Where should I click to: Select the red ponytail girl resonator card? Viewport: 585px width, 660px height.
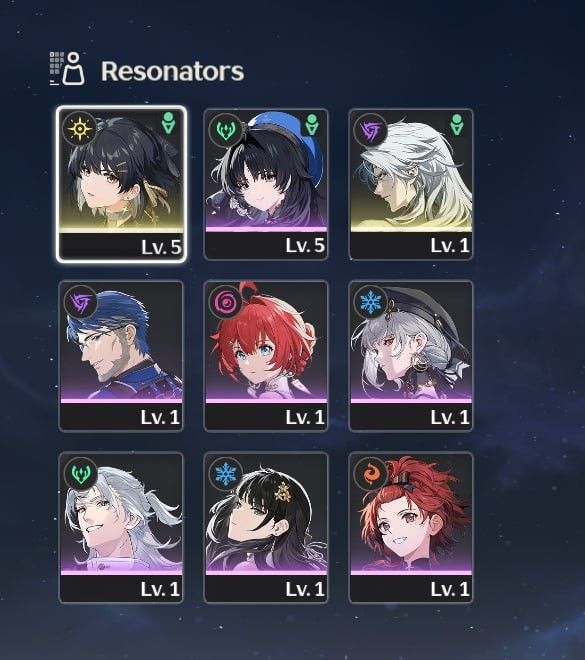[x=411, y=528]
